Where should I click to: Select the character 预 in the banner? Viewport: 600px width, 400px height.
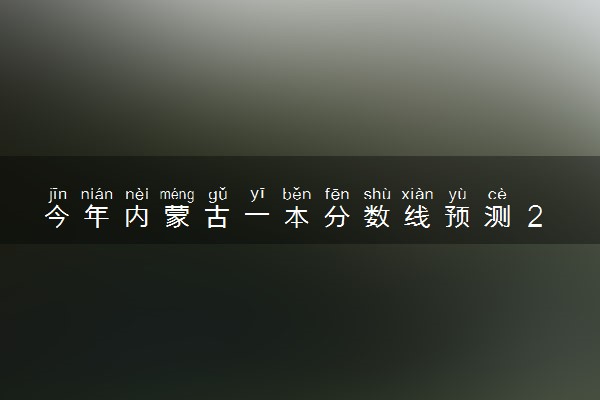457,217
